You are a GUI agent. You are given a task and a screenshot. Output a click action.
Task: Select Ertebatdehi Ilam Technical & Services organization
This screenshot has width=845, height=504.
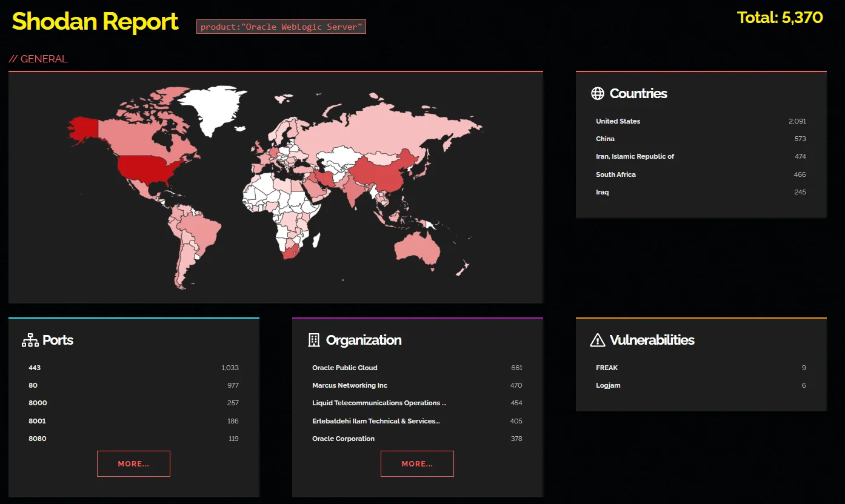pyautogui.click(x=376, y=421)
